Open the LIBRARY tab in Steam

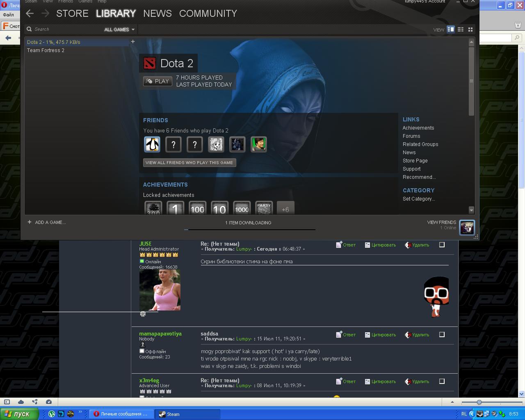116,14
